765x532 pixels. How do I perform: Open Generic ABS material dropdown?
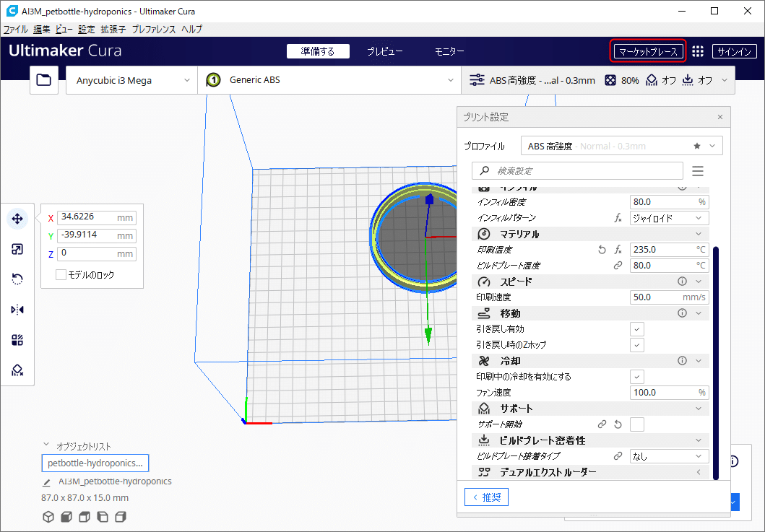329,80
